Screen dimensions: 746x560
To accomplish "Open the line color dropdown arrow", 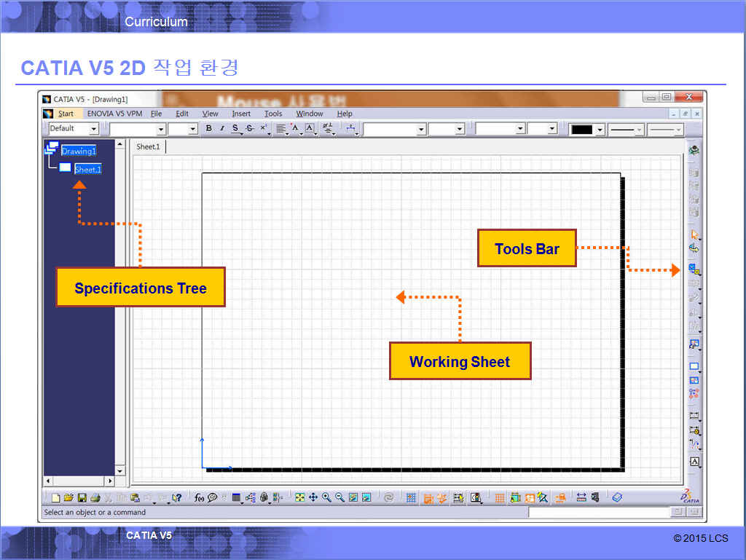I will 600,130.
